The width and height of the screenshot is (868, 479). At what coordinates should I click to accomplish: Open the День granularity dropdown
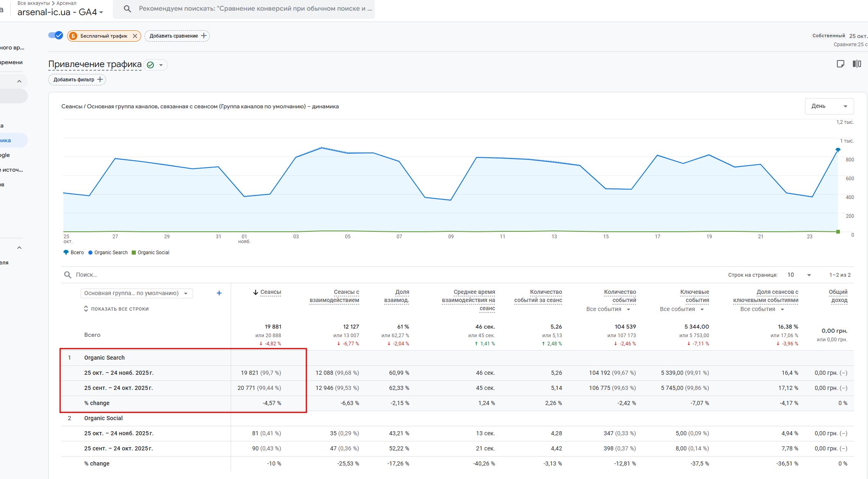coord(829,106)
